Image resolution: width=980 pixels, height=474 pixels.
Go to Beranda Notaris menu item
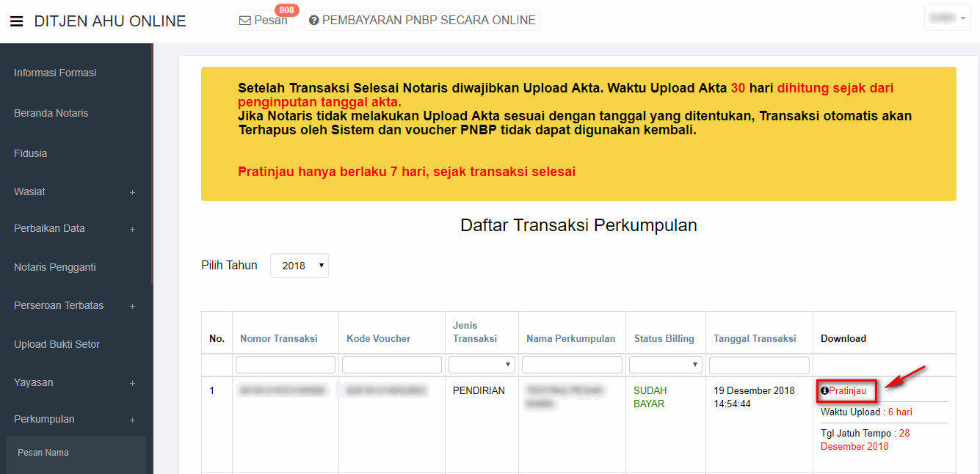[51, 113]
